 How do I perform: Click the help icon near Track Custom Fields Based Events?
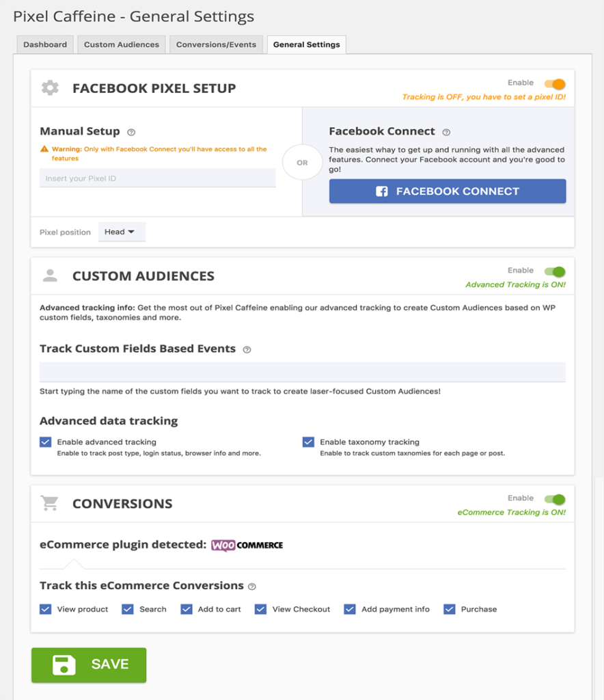click(x=247, y=349)
